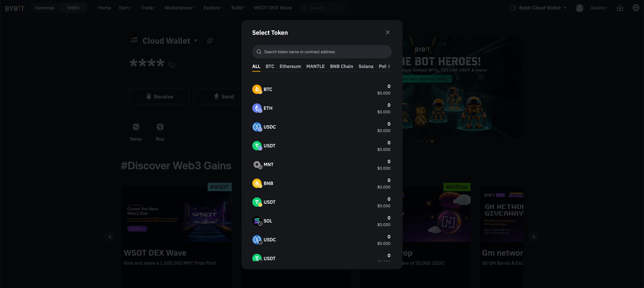Open the user profile avatar

point(579,8)
